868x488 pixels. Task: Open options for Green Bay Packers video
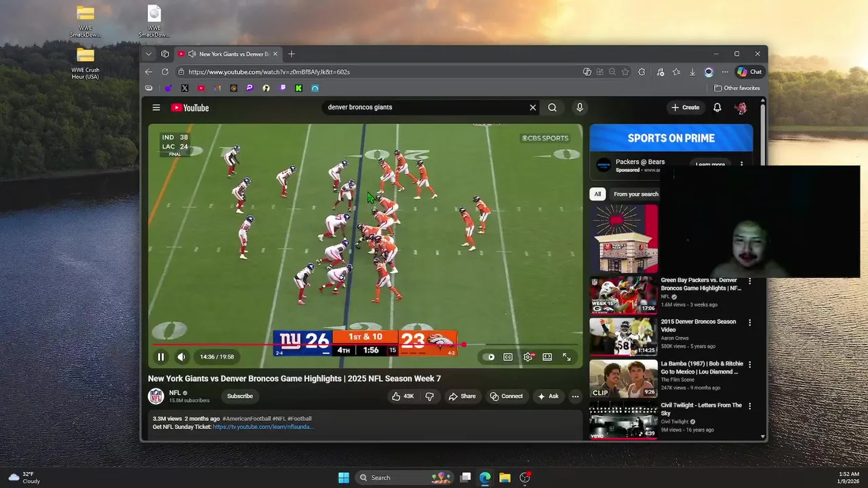750,281
